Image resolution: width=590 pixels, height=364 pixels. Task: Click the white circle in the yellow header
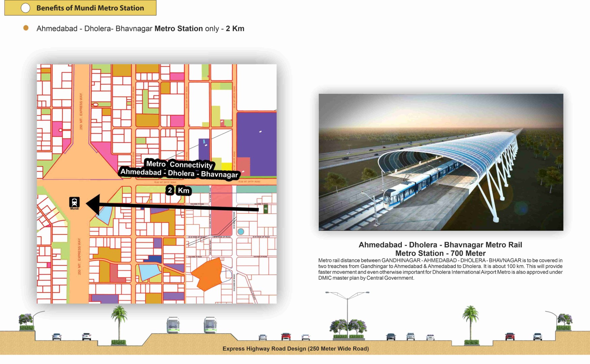(x=26, y=8)
